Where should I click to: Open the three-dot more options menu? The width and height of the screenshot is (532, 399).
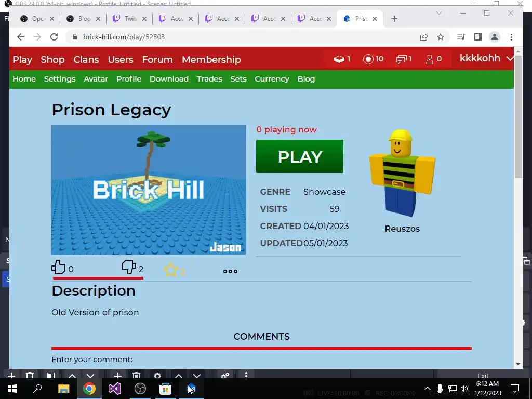coord(230,271)
